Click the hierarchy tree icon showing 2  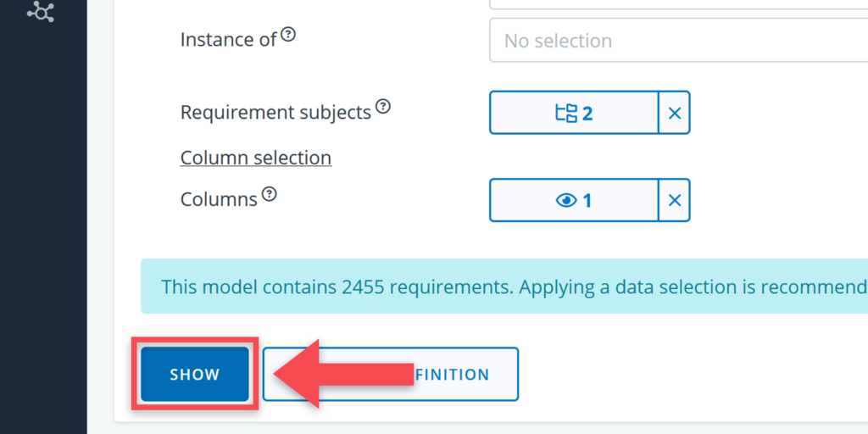[565, 113]
